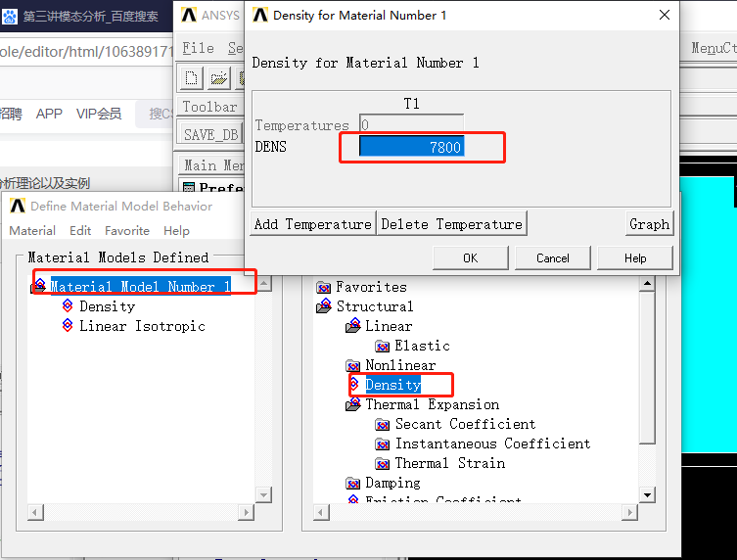The width and height of the screenshot is (737, 560).
Task: Click the DENS value input field
Action: 411,147
